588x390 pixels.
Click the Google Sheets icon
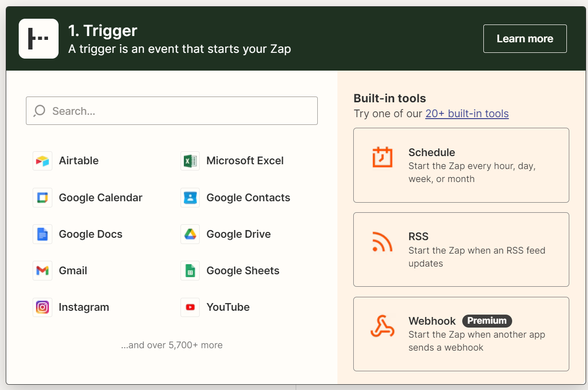pyautogui.click(x=190, y=271)
